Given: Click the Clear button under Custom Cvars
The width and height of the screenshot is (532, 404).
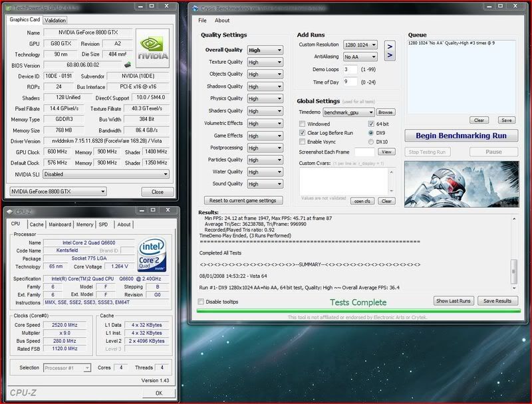Looking at the screenshot, I should [x=386, y=201].
